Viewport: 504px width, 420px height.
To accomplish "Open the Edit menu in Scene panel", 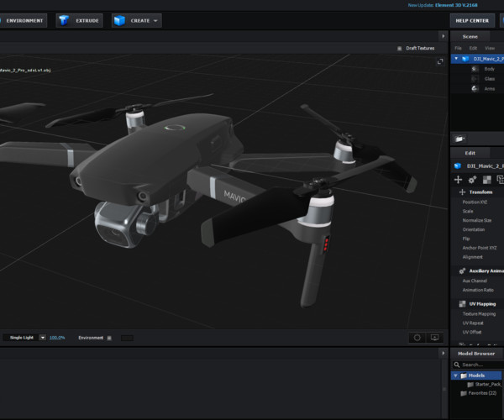I will [x=473, y=48].
